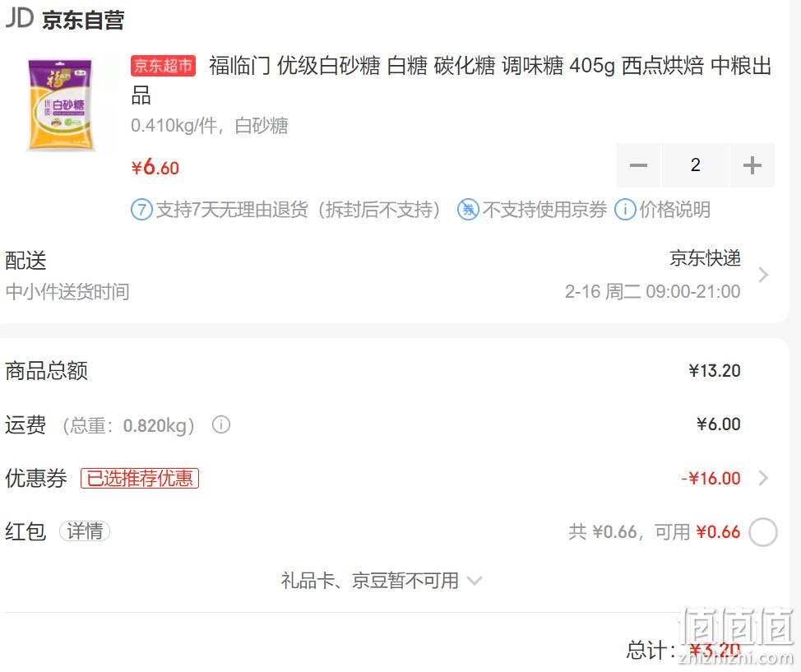The height and width of the screenshot is (672, 801).
Task: Open the white sugar product thumbnail
Action: click(60, 105)
